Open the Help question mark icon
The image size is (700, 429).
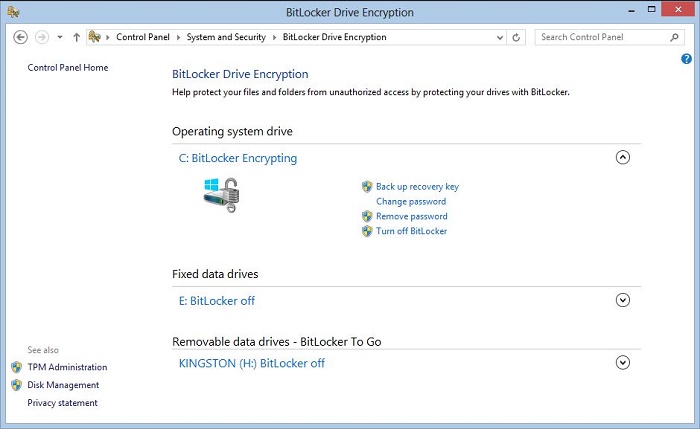686,59
